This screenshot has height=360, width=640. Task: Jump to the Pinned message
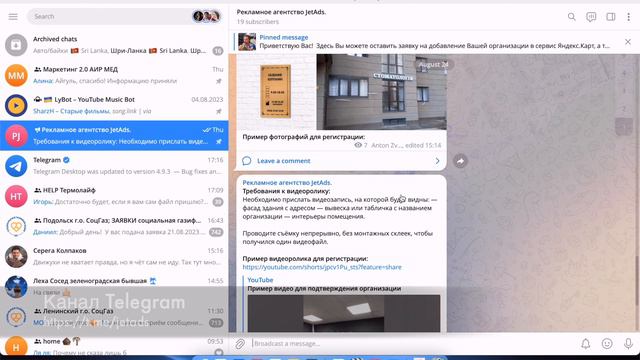click(x=424, y=42)
